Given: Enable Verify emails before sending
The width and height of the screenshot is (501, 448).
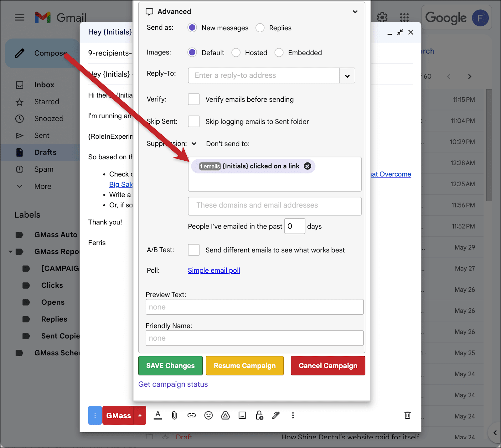Looking at the screenshot, I should coord(194,99).
